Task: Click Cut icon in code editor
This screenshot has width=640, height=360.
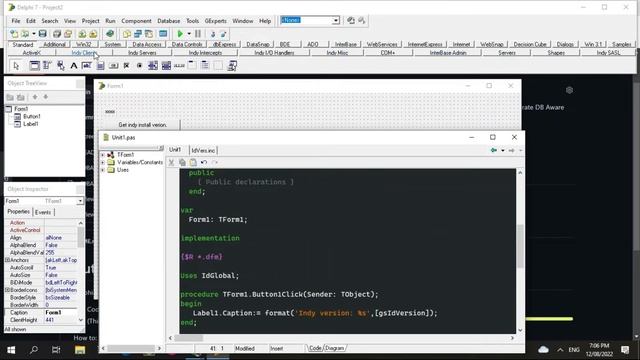Action: 171,162
